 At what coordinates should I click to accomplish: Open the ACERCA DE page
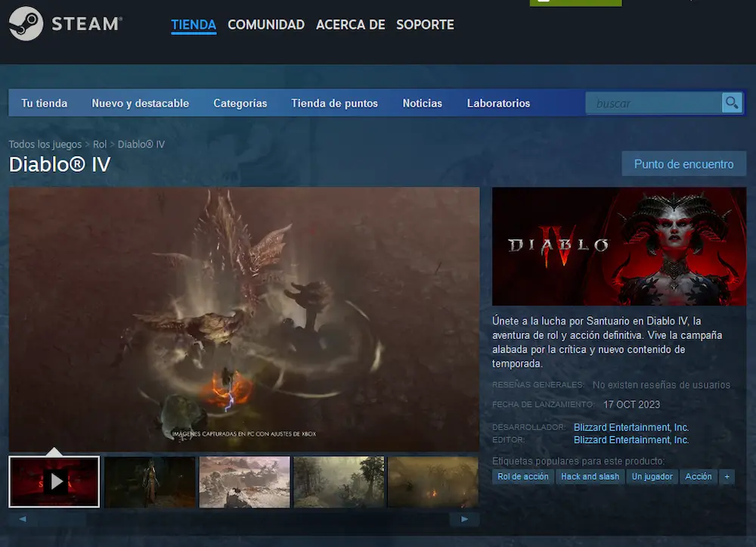pyautogui.click(x=351, y=25)
